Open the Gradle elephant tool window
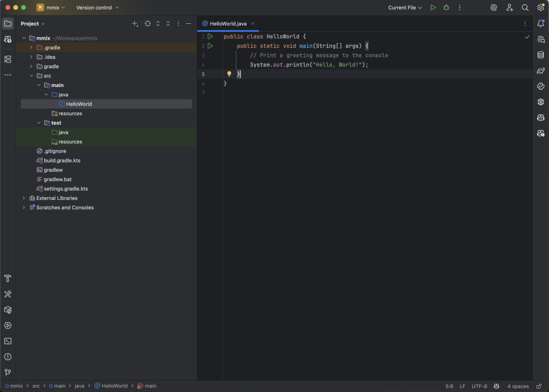The height and width of the screenshot is (392, 549). tap(540, 70)
